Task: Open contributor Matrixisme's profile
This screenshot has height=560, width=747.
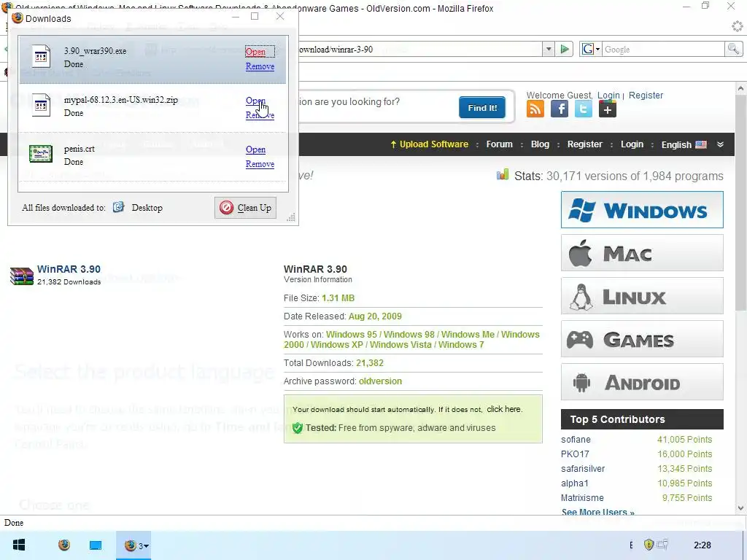Action: [x=582, y=497]
